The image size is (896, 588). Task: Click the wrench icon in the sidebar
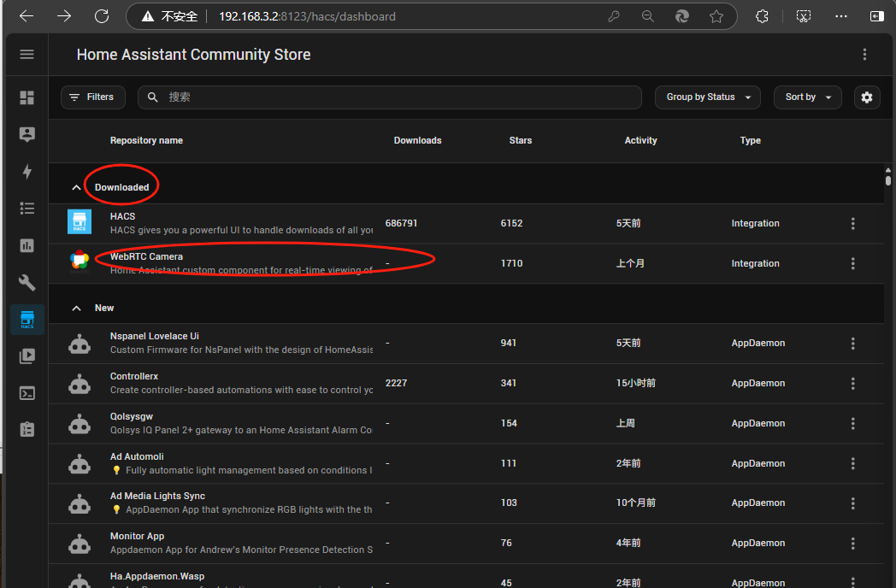pyautogui.click(x=27, y=282)
